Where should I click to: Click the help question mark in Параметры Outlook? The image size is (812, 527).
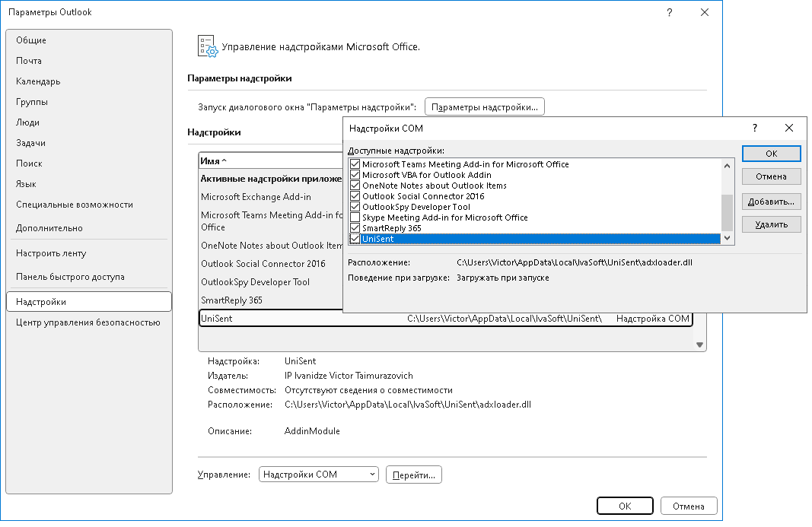click(669, 12)
